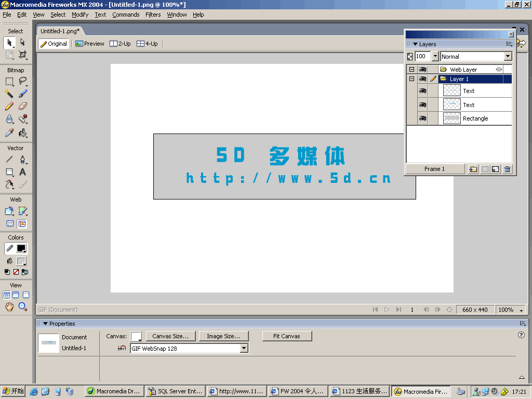
Task: Hide Layer 1 with its eye icon
Action: point(422,79)
